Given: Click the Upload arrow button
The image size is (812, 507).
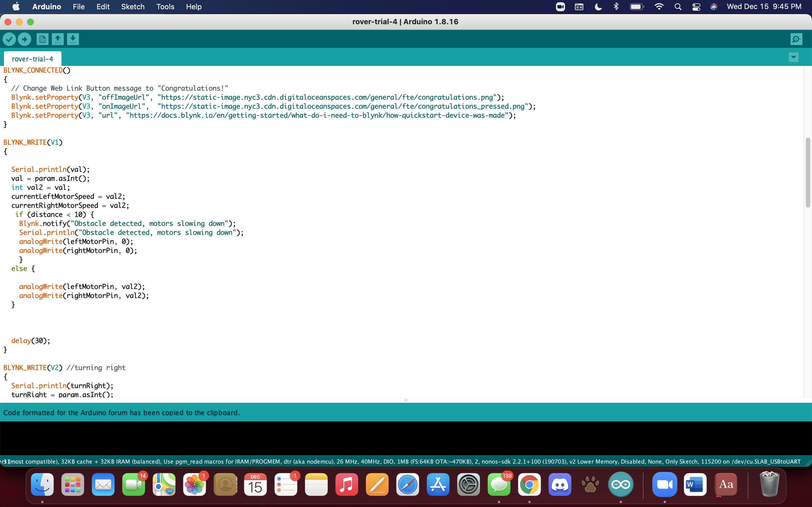Looking at the screenshot, I should [25, 39].
